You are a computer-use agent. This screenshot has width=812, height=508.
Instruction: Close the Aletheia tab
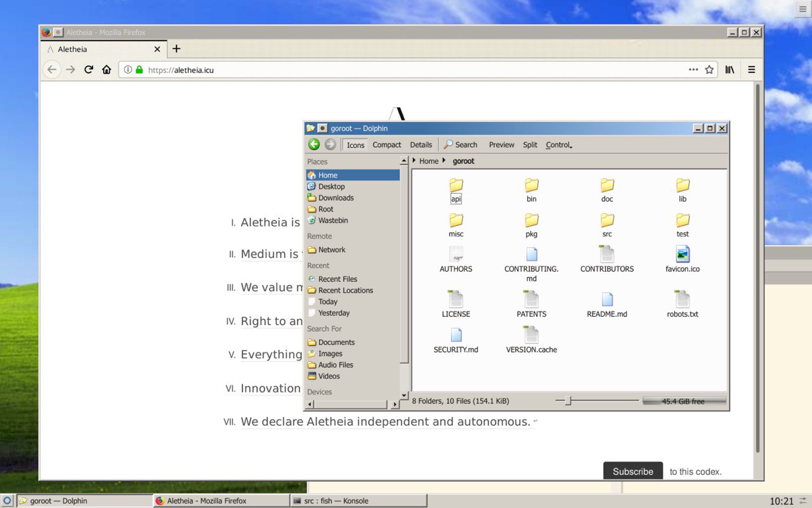[x=157, y=49]
